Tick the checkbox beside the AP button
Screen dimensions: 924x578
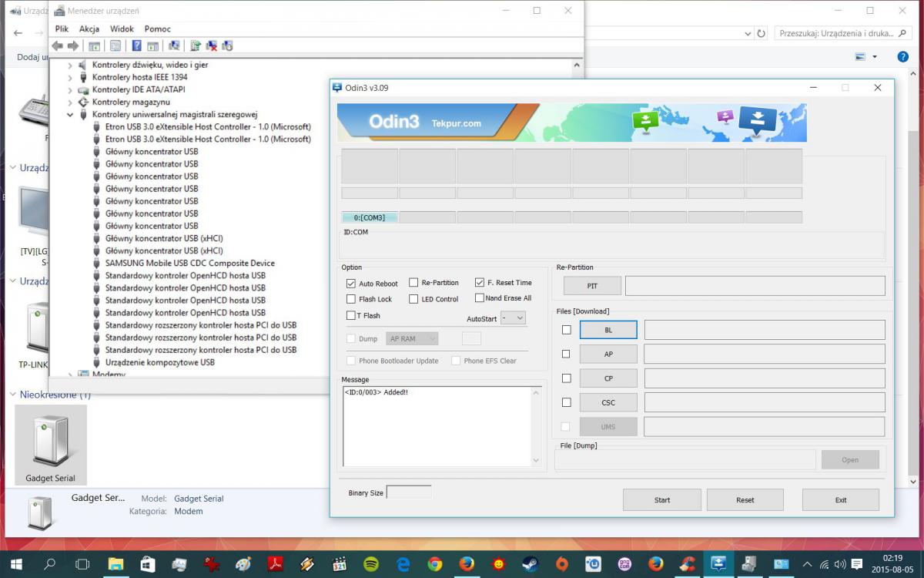coord(566,354)
